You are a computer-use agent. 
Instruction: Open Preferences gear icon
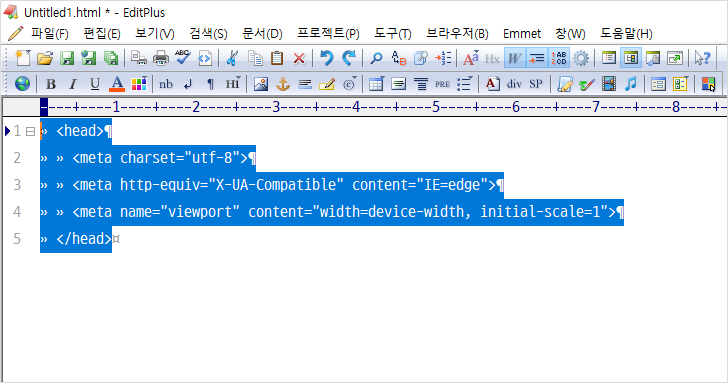pos(581,58)
